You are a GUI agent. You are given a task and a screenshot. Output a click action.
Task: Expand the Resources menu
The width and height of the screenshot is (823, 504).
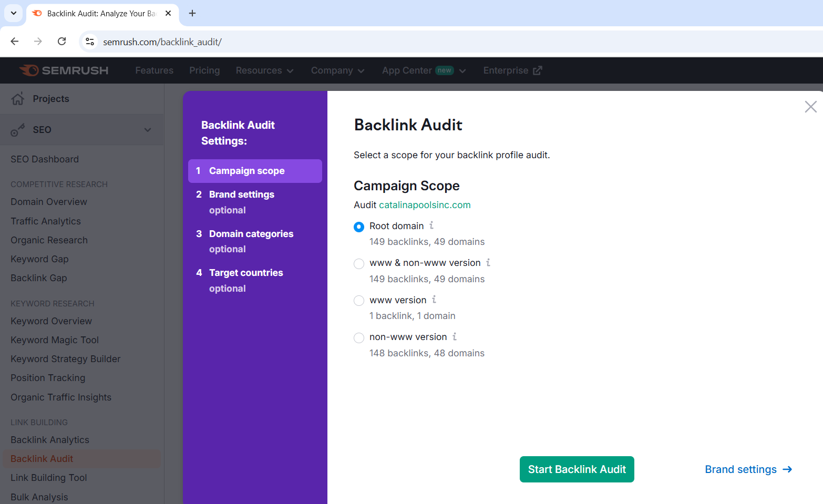point(264,70)
